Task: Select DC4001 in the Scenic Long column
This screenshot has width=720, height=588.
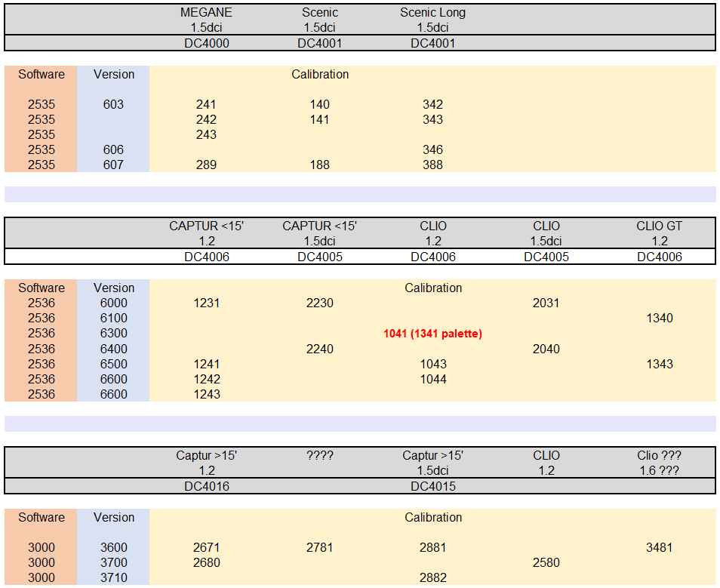Action: (x=433, y=43)
